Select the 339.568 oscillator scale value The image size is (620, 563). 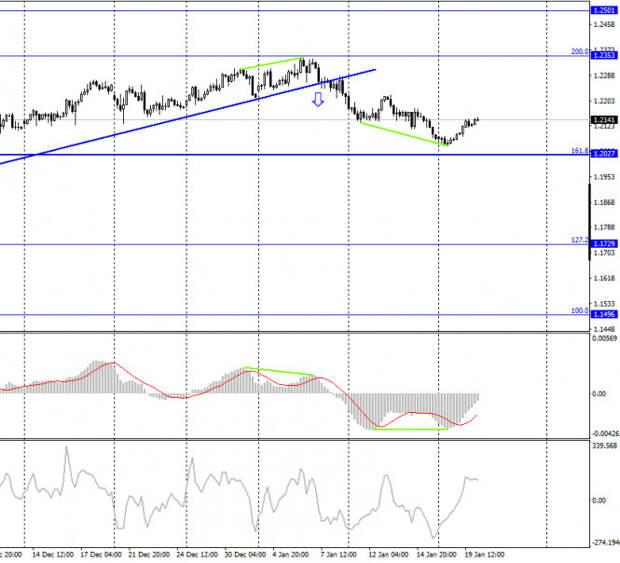pyautogui.click(x=604, y=446)
